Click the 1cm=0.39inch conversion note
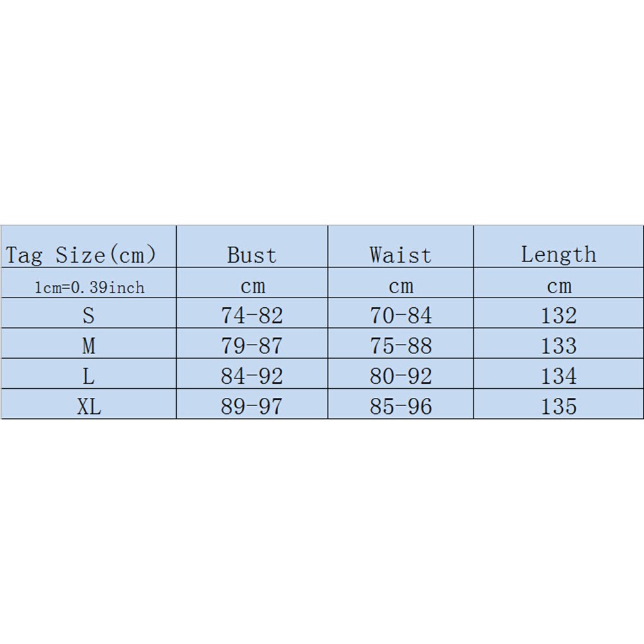 tap(89, 287)
